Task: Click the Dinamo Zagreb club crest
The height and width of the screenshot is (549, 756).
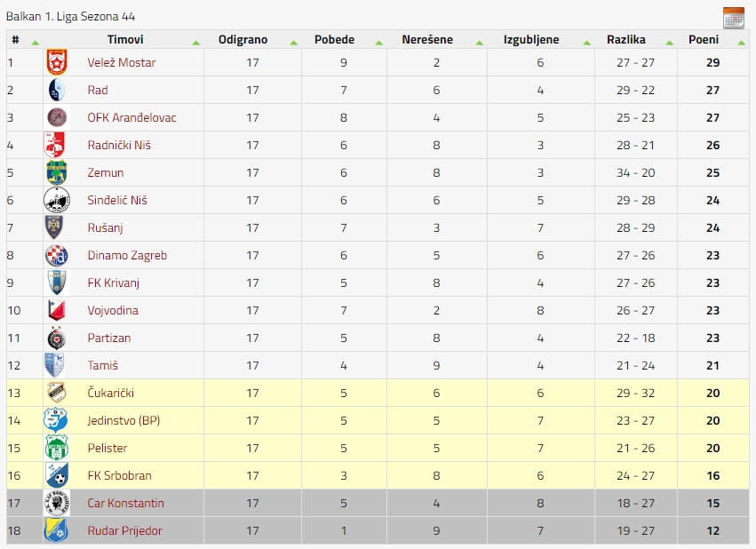Action: (x=57, y=256)
